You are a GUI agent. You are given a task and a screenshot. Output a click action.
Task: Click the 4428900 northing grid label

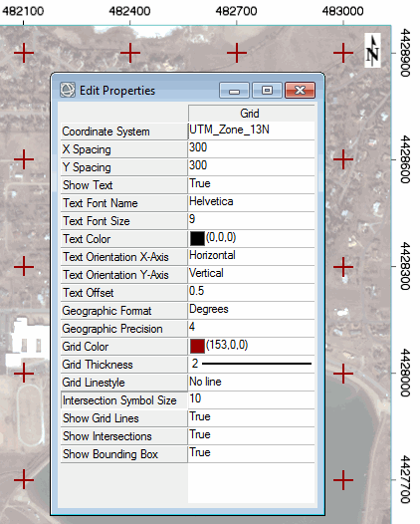coord(405,53)
